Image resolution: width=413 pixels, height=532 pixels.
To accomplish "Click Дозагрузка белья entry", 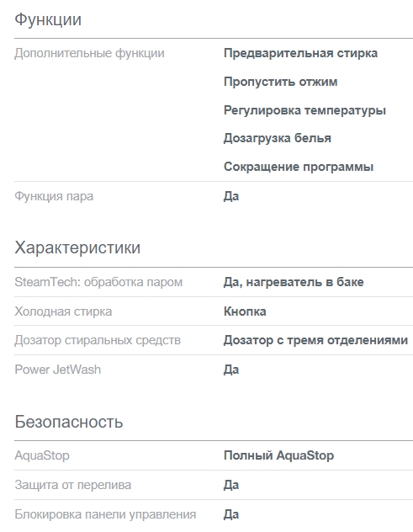I will [x=278, y=138].
